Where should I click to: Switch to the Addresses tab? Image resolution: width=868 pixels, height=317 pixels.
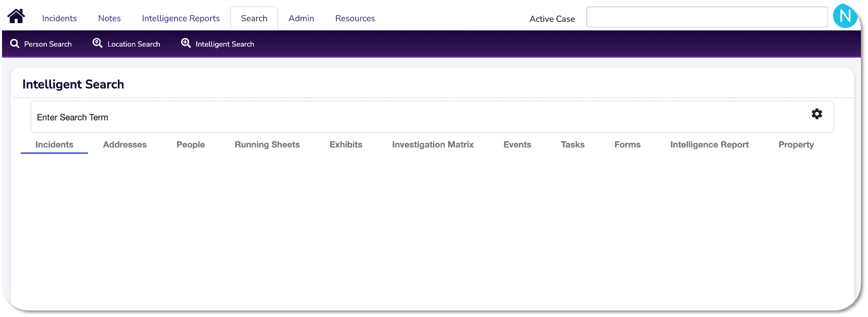[x=124, y=145]
